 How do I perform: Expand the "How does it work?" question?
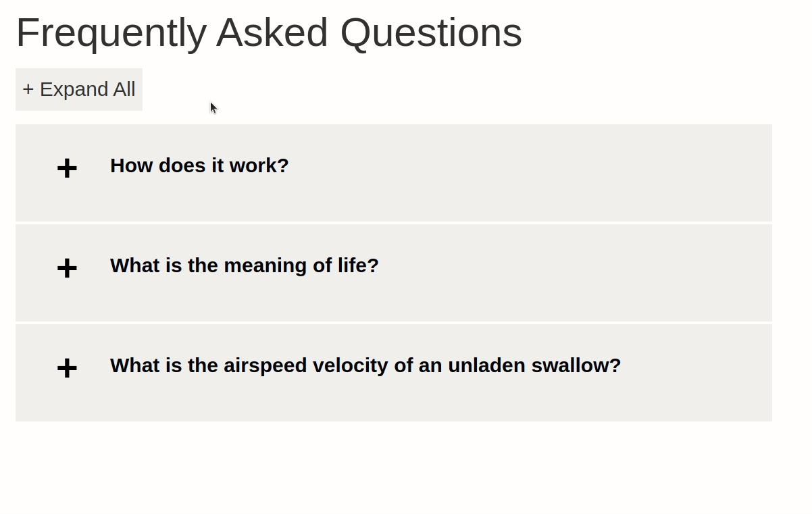pos(199,165)
